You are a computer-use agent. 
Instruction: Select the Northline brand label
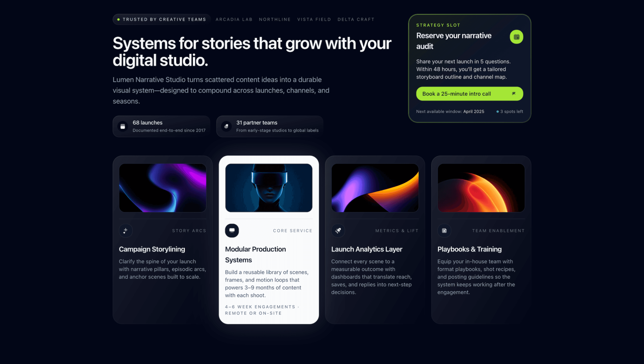275,19
